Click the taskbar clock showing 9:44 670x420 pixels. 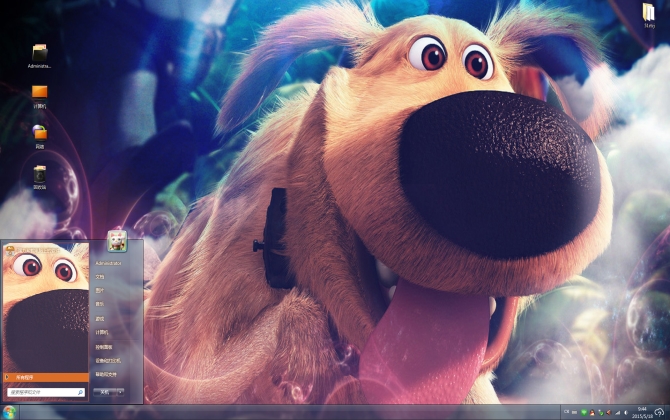(x=642, y=412)
